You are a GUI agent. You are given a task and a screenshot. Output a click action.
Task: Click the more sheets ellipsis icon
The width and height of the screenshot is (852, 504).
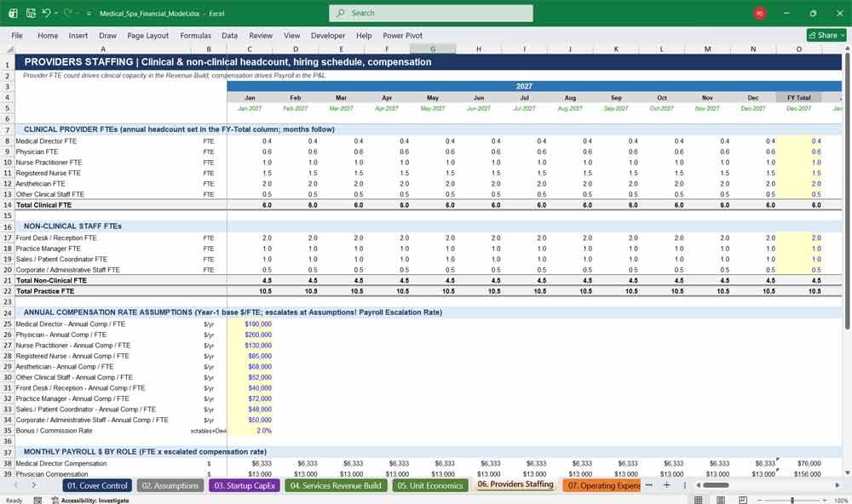(x=648, y=485)
